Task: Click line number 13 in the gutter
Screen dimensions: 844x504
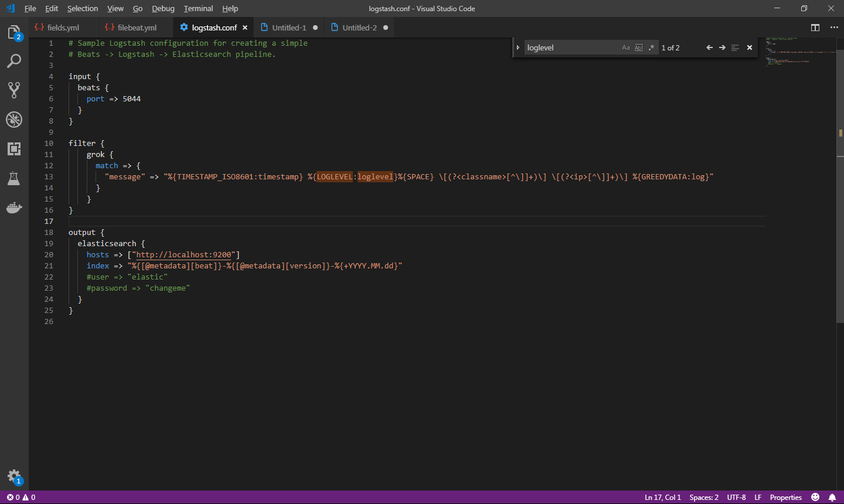Action: 49,177
